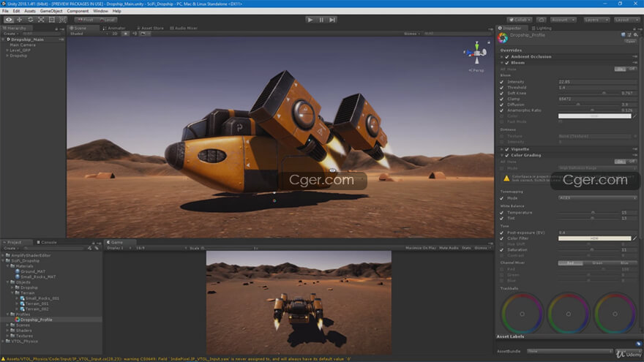
Task: Click search by type icon in Project
Action: click(x=89, y=248)
